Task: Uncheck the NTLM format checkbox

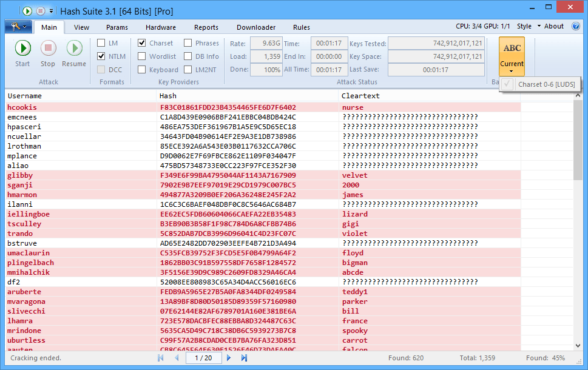Action: [101, 56]
